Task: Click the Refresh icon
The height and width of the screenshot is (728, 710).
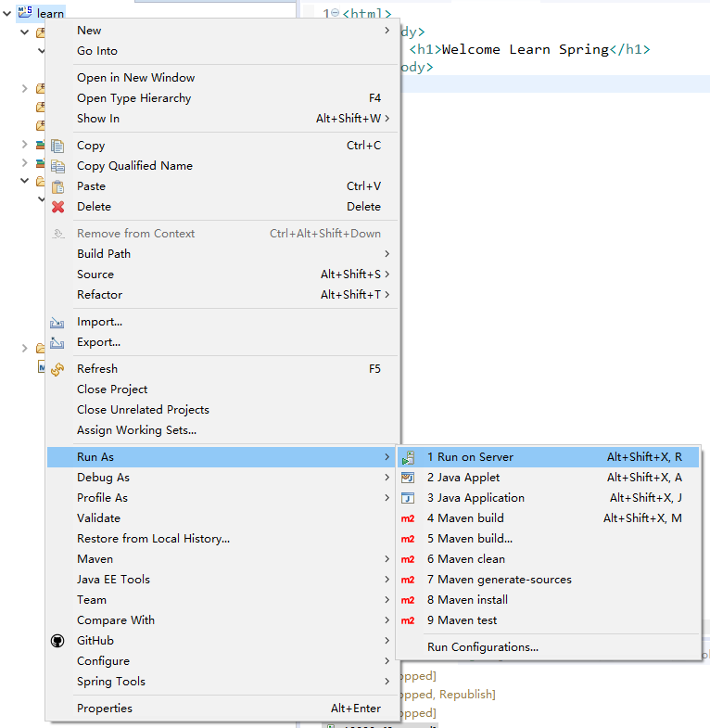Action: tap(58, 369)
